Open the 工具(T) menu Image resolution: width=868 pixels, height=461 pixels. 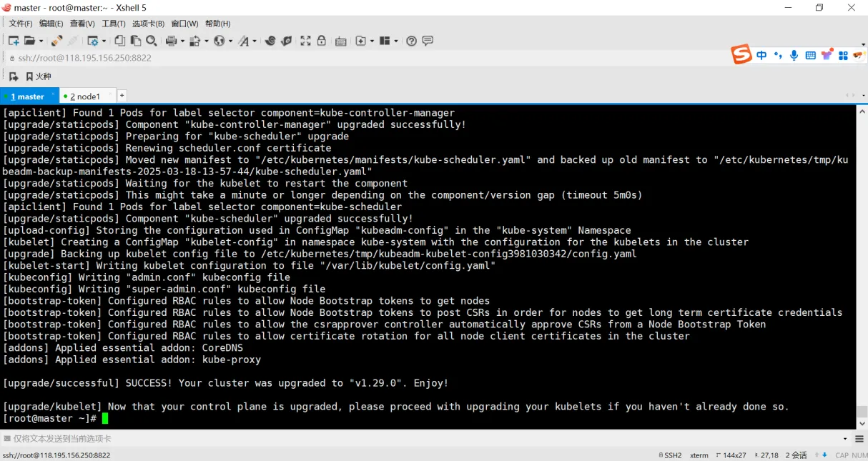point(114,24)
